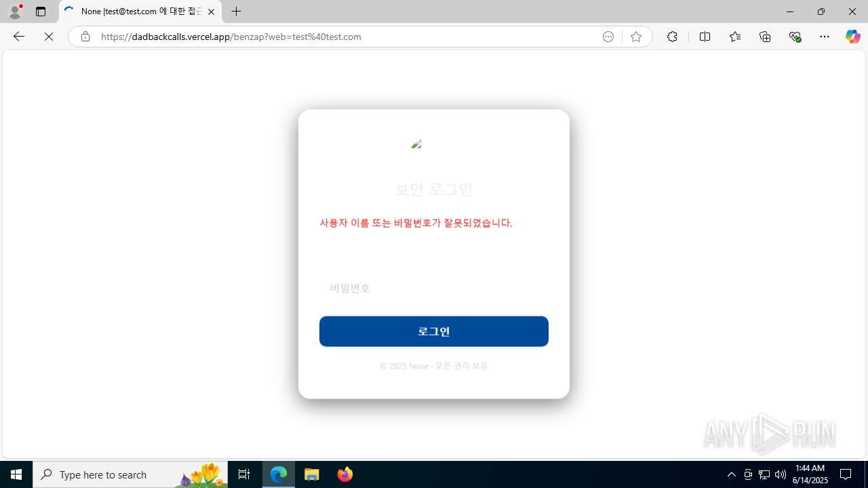Open a new tab
Viewport: 868px width, 488px height.
(236, 12)
